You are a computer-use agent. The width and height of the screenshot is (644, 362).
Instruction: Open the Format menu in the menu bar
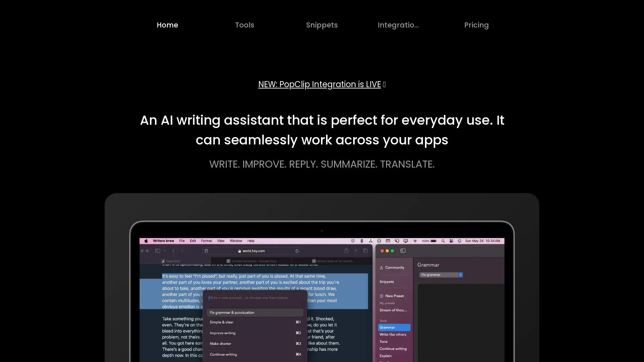pyautogui.click(x=206, y=241)
